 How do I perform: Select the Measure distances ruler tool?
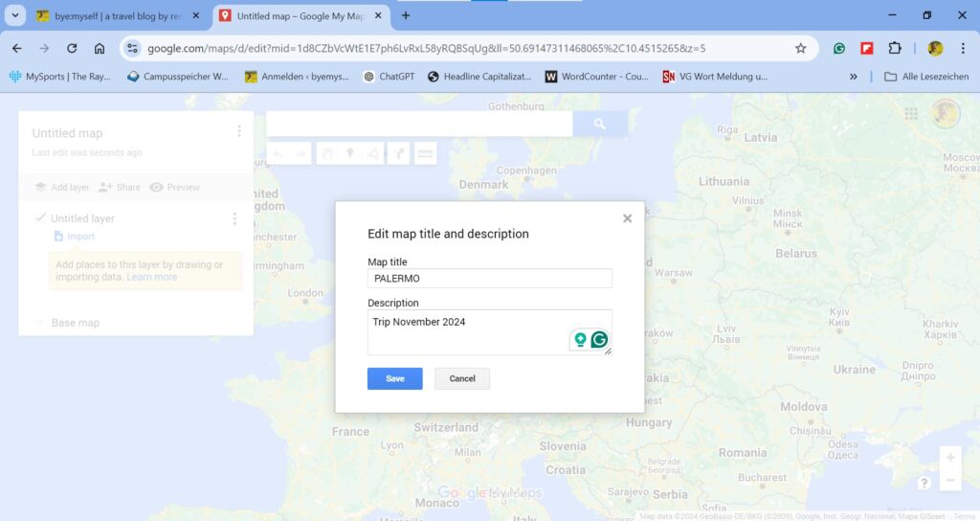point(425,153)
